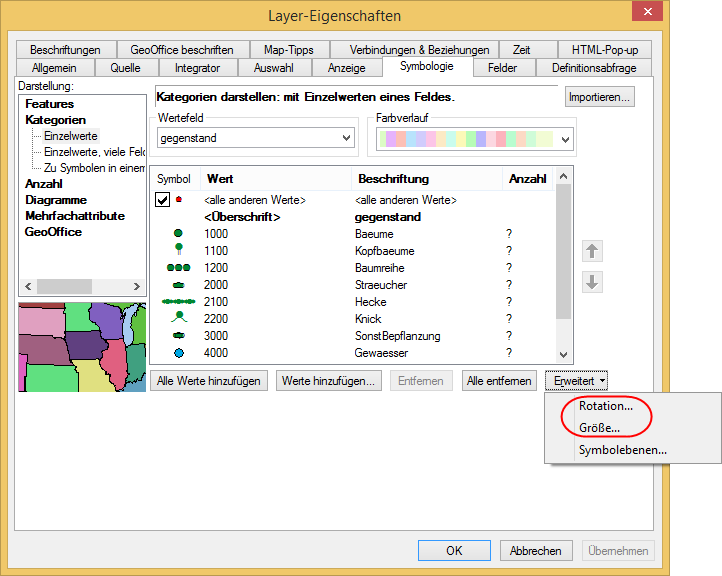Choose Rotation... from the Erweitert menu
Screen dimensions: 722x576
606,406
